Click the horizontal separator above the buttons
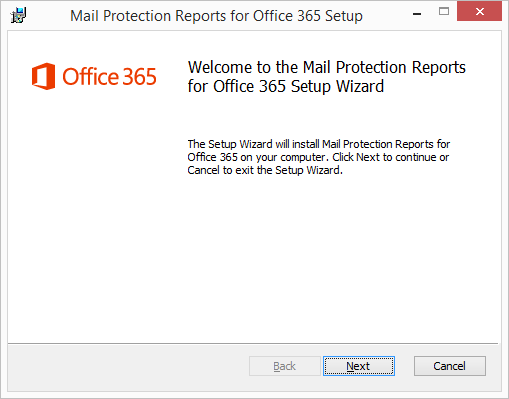 click(253, 343)
